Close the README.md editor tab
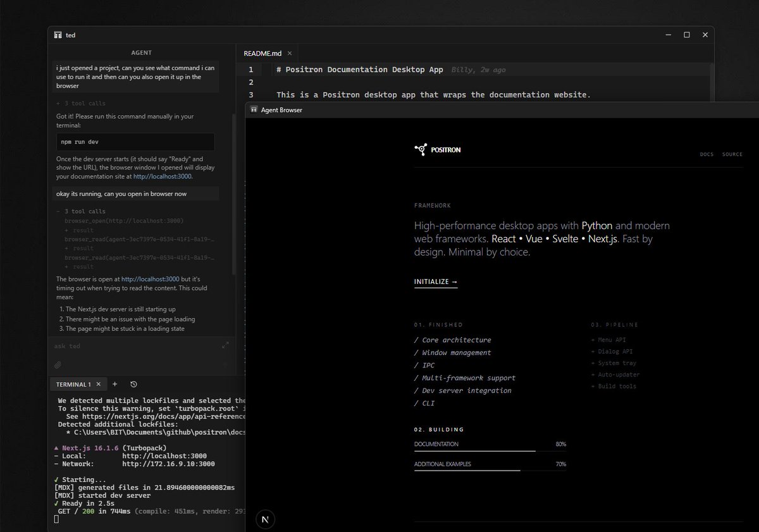759x532 pixels. click(289, 54)
